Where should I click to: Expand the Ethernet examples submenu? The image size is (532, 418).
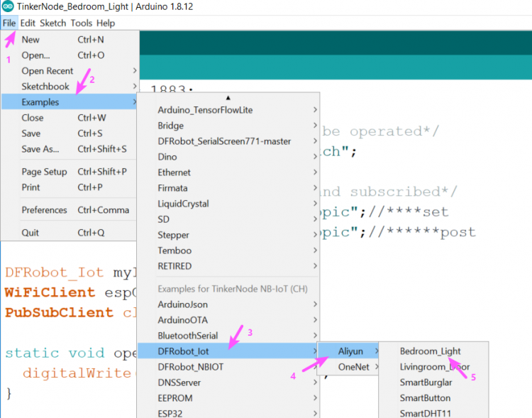[x=228, y=172]
